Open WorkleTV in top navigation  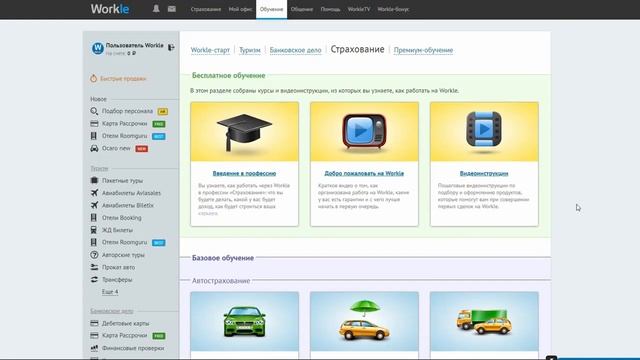(x=359, y=9)
